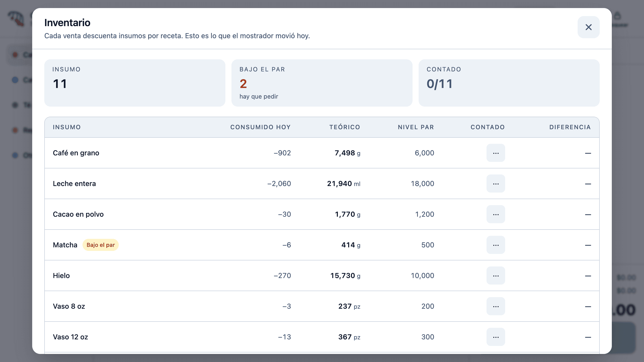Select the Café en grano row name
644x362 pixels.
pyautogui.click(x=76, y=153)
